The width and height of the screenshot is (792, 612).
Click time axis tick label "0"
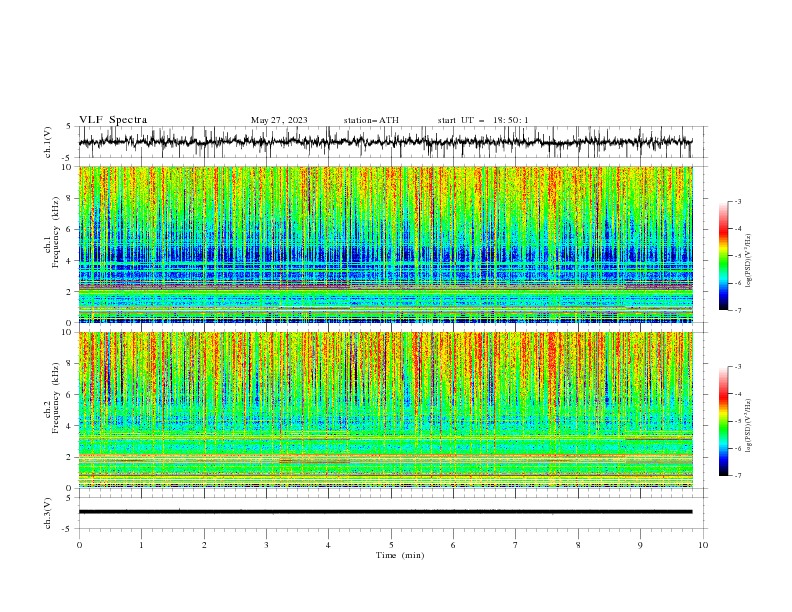click(x=79, y=545)
